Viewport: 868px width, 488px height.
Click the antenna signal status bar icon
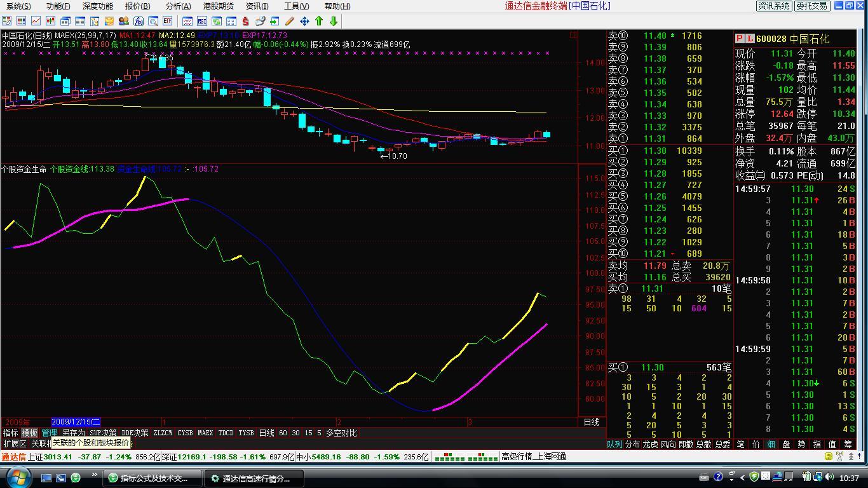coord(840,456)
